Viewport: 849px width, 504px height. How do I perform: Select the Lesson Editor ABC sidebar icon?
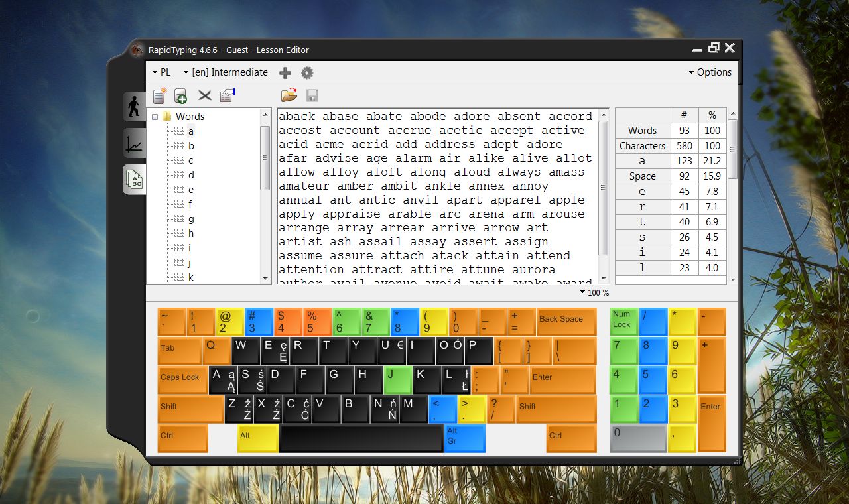point(135,180)
